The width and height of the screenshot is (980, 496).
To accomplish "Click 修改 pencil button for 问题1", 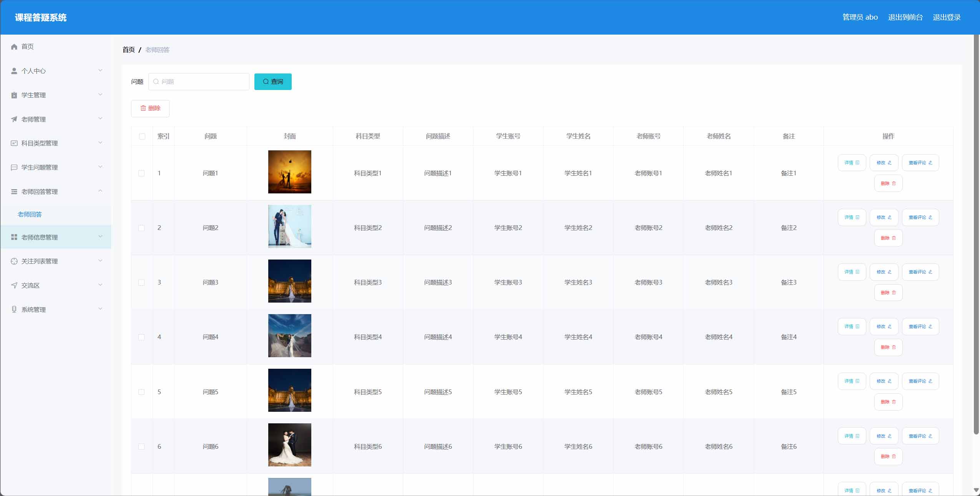I will (884, 163).
